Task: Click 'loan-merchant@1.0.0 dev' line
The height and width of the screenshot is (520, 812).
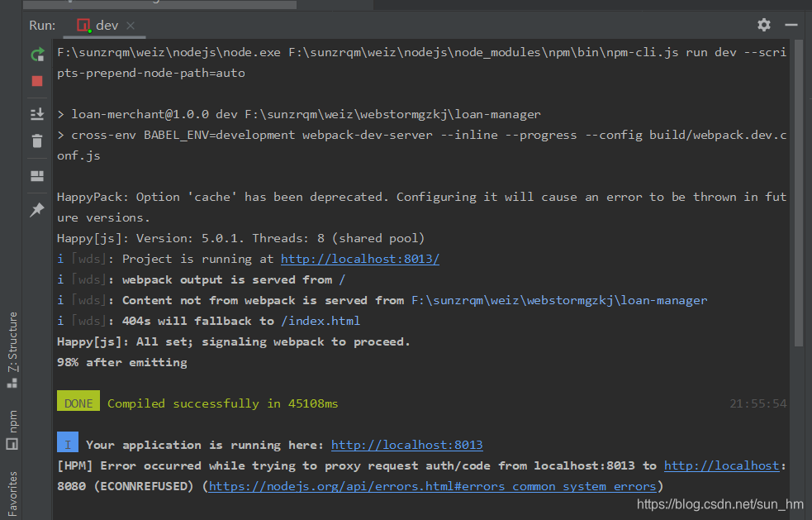Action: tap(299, 114)
